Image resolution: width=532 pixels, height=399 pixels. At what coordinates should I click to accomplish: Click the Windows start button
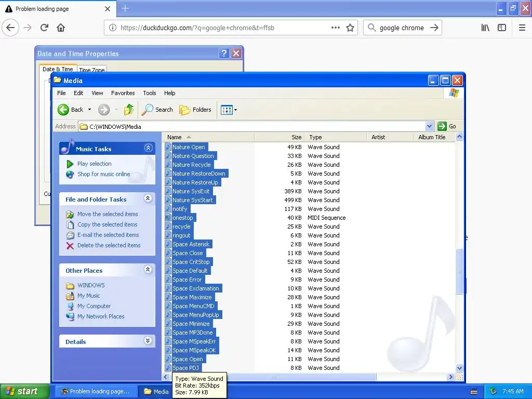[25, 391]
